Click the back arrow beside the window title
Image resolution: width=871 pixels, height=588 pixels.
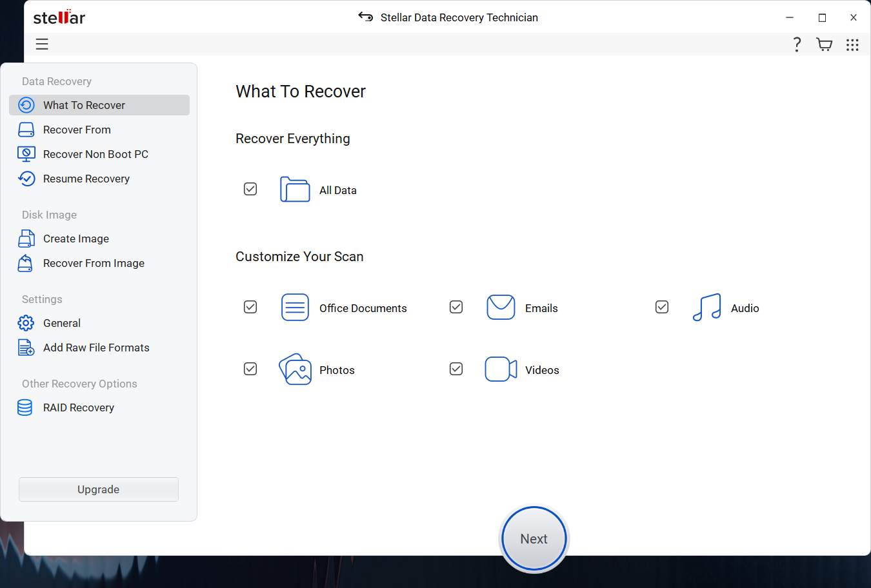366,17
